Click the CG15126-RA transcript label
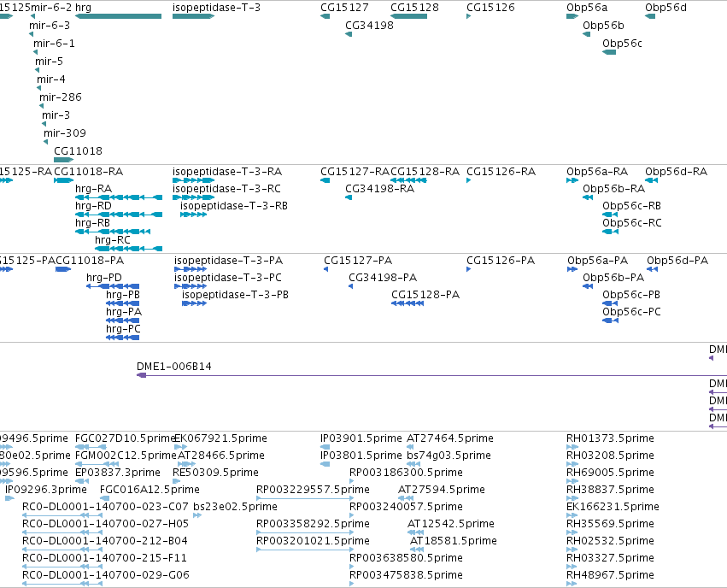The width and height of the screenshot is (727, 588). tap(501, 172)
